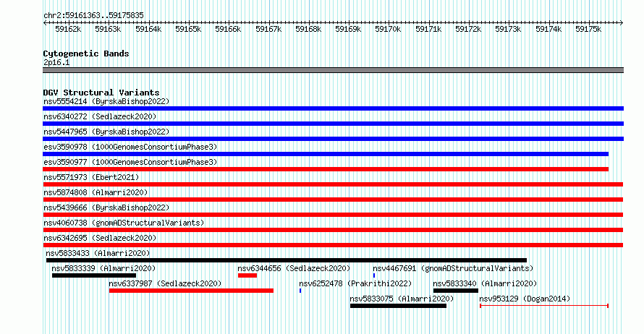The height and width of the screenshot is (334, 644).
Task: Select the blue bar of esv3590978
Action: tap(326, 154)
